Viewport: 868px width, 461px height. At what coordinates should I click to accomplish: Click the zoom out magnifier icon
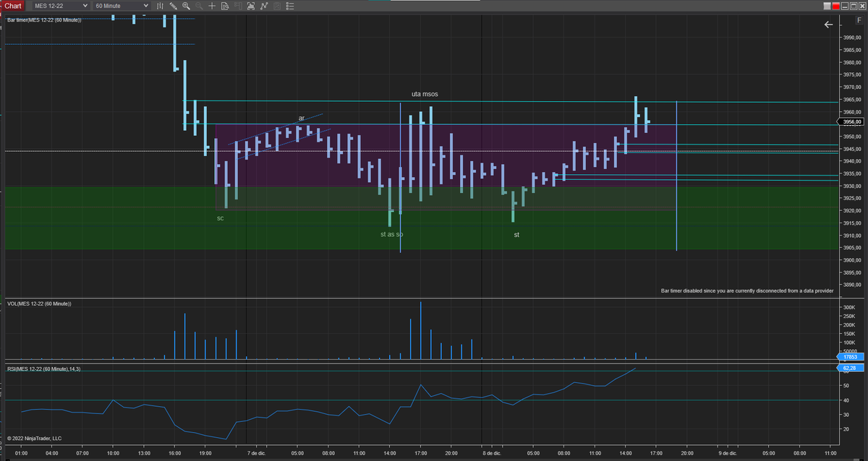[200, 5]
